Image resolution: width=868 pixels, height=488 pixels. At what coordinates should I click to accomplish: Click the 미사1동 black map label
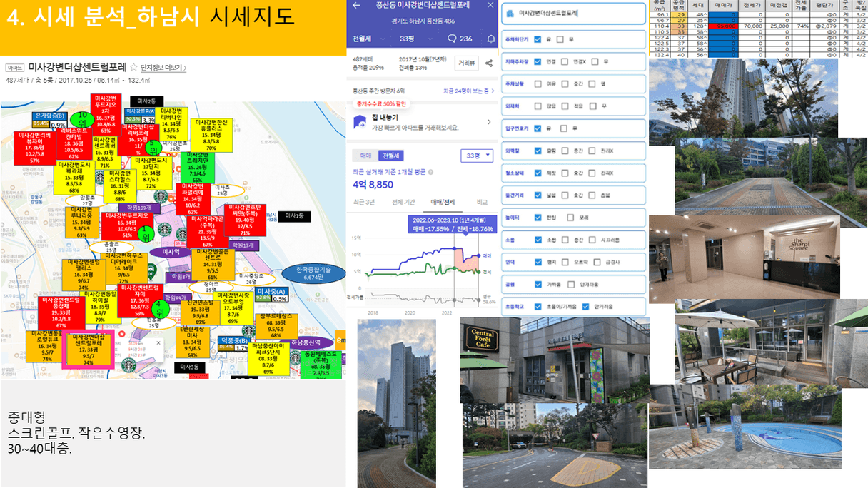(294, 215)
